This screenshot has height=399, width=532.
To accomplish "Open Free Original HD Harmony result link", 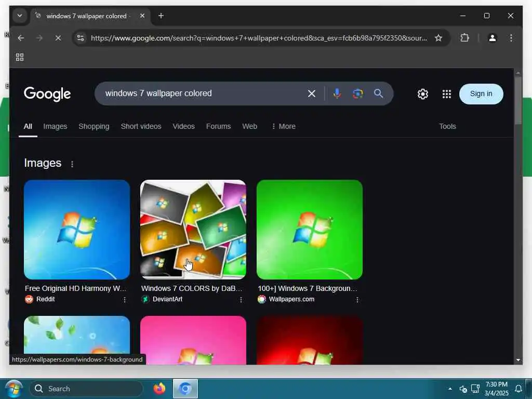I will pyautogui.click(x=75, y=288).
